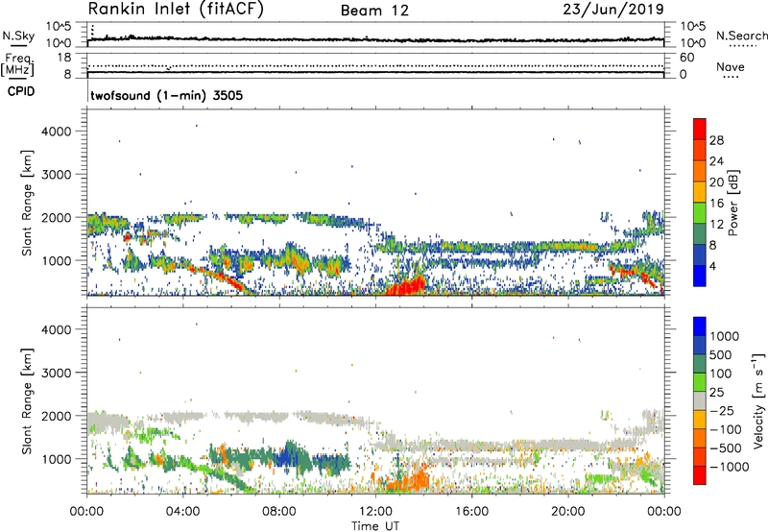Click the Velocity colorbar value '1000' at top
Screen dimensions: 768x532
click(725, 336)
